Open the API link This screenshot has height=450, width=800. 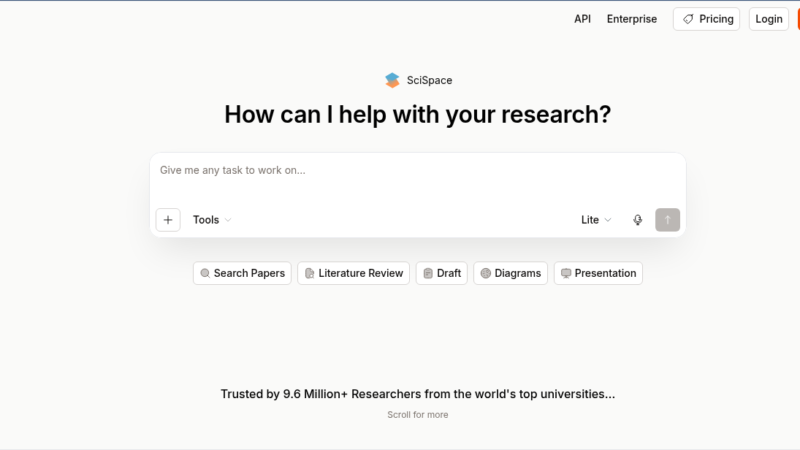tap(582, 19)
